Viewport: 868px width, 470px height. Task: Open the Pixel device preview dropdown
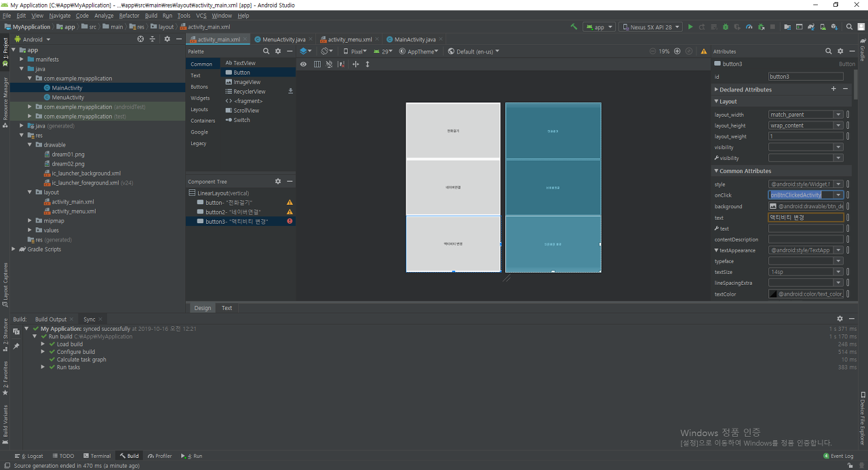pyautogui.click(x=355, y=51)
